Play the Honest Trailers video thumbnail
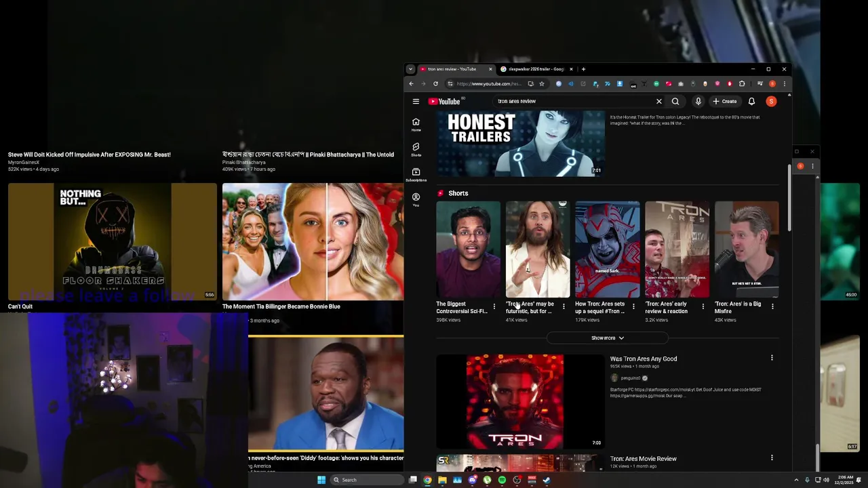 point(520,143)
